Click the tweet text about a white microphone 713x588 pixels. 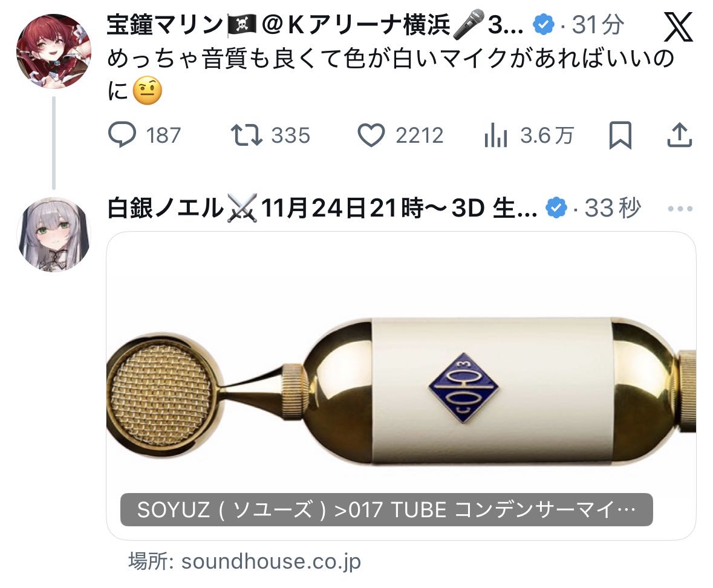pyautogui.click(x=391, y=74)
